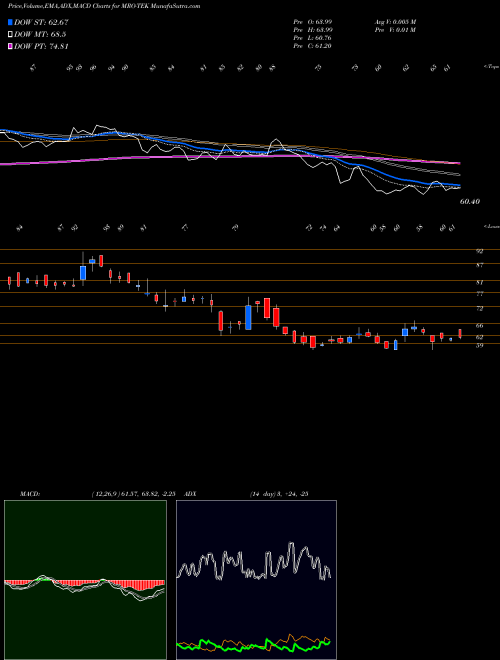Click inside the green MACD chart panel

(x=85, y=580)
